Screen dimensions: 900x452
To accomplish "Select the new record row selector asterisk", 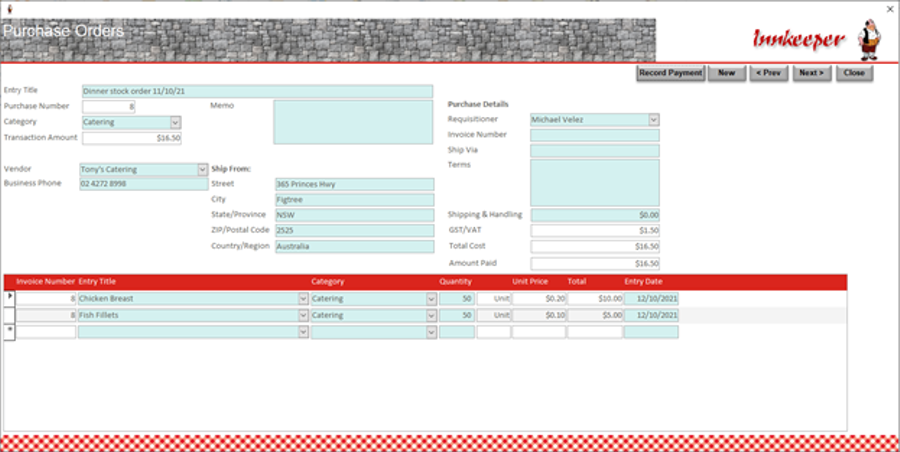I will (x=9, y=332).
